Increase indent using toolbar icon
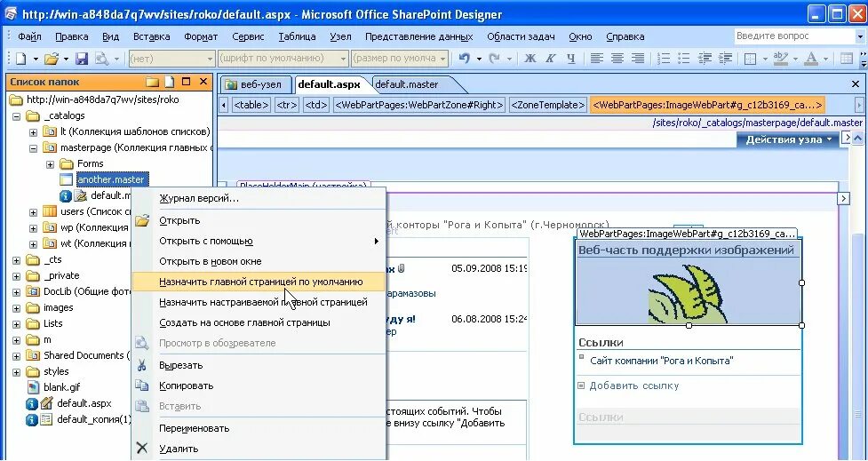The width and height of the screenshot is (868, 461). click(x=725, y=58)
